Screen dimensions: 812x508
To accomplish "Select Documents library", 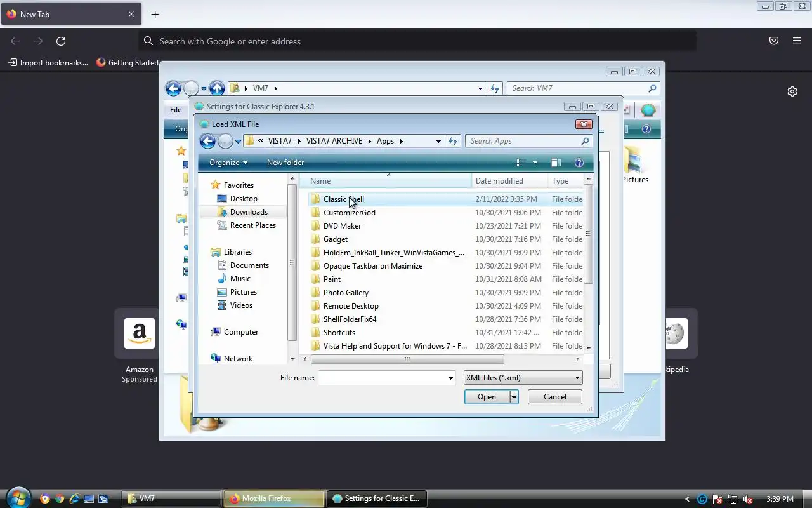I will coord(249,265).
